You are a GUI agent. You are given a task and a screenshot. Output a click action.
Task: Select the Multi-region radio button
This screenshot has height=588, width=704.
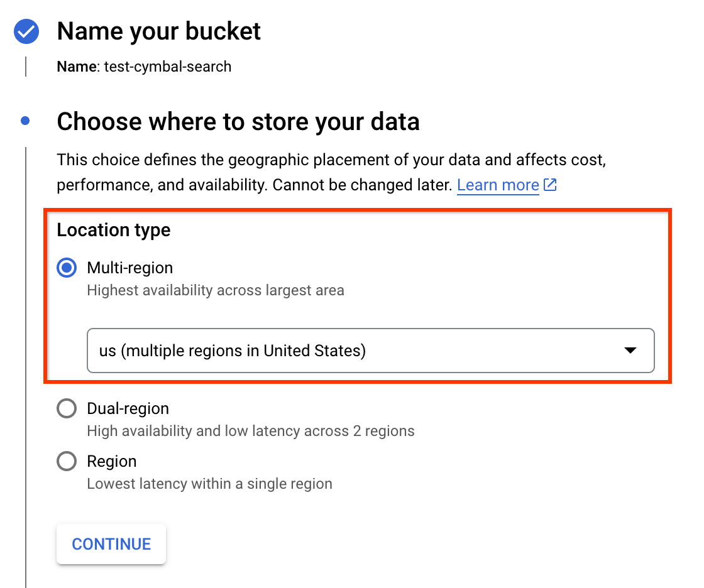click(x=66, y=268)
